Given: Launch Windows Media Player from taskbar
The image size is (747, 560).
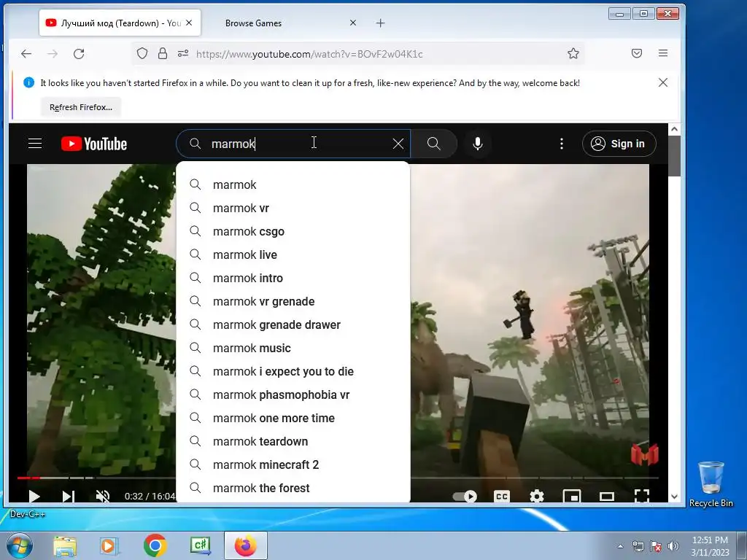Looking at the screenshot, I should [x=109, y=545].
